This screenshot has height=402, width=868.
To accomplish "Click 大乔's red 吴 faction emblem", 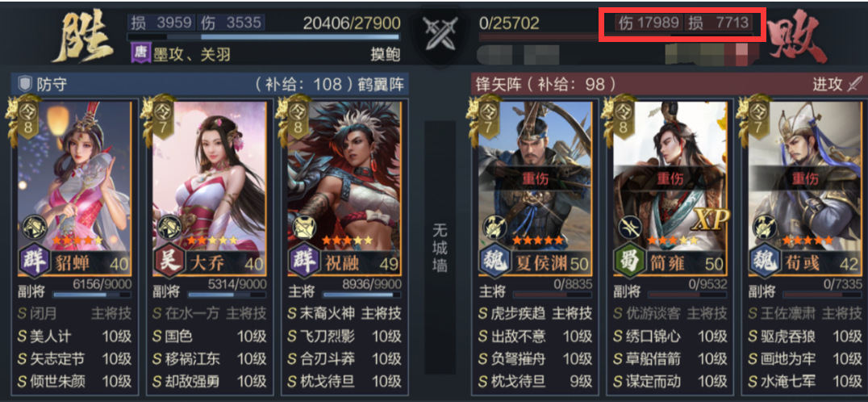I will click(170, 260).
